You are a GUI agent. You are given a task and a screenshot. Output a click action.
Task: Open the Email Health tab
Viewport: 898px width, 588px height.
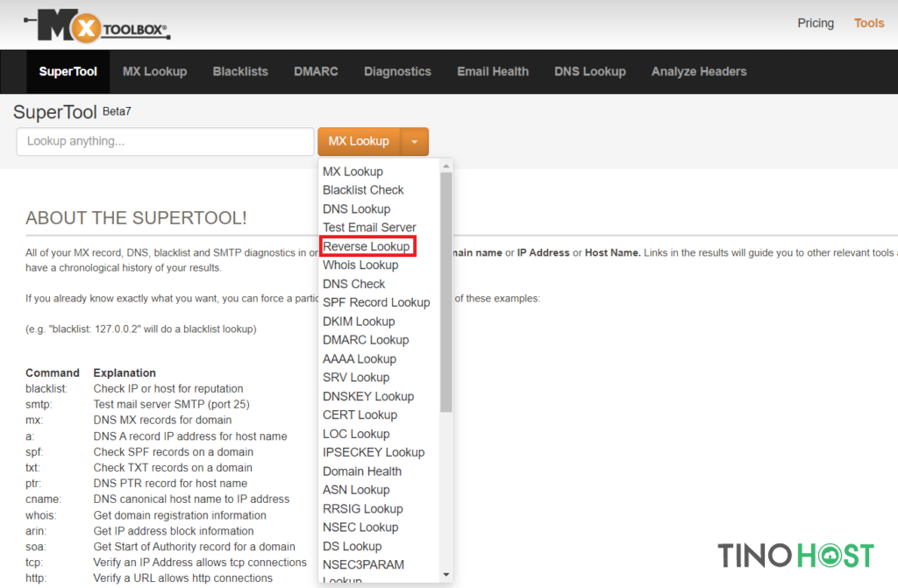(493, 72)
